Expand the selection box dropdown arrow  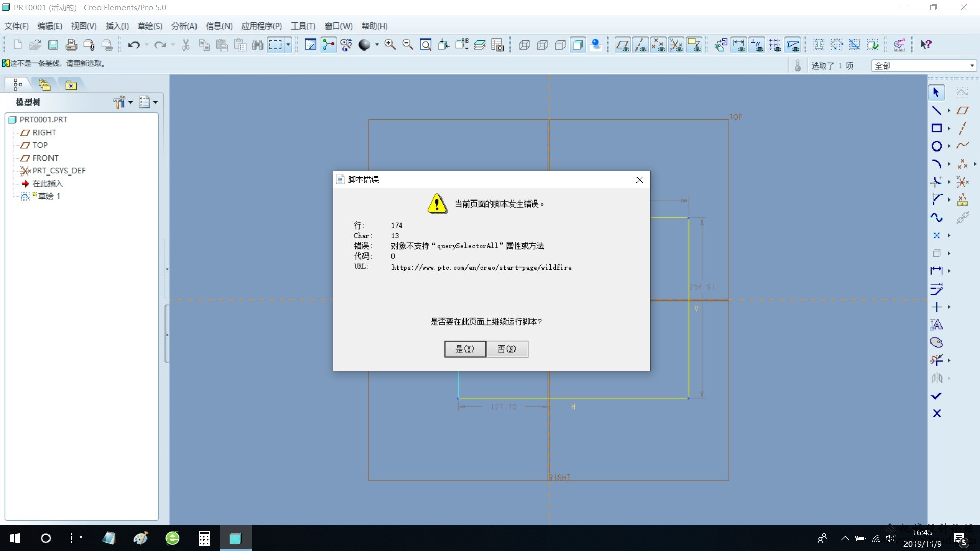(288, 45)
